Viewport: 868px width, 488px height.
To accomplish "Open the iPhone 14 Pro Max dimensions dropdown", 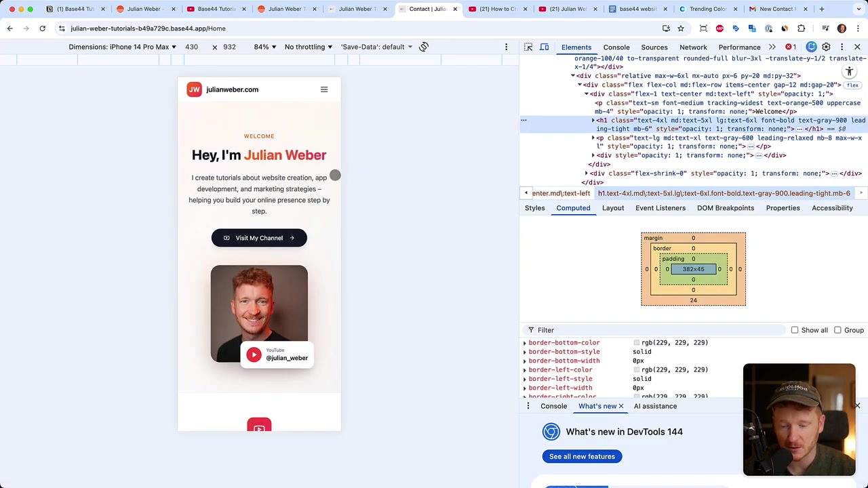I will click(122, 47).
